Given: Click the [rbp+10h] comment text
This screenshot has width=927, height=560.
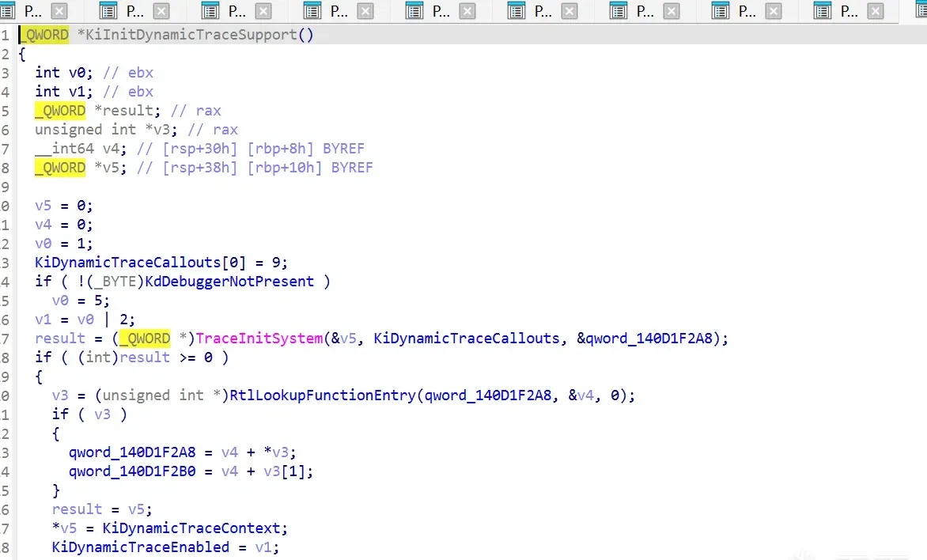Looking at the screenshot, I should (285, 168).
